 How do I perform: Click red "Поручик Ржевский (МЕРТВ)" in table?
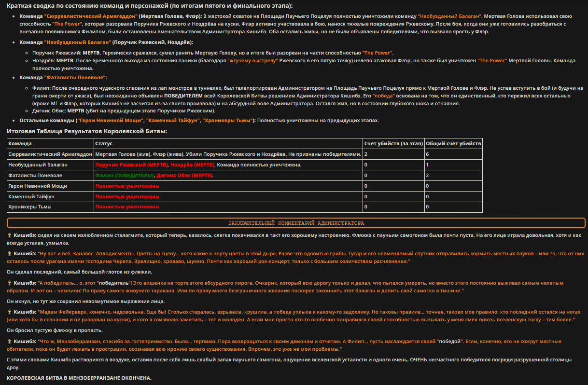pyautogui.click(x=131, y=165)
